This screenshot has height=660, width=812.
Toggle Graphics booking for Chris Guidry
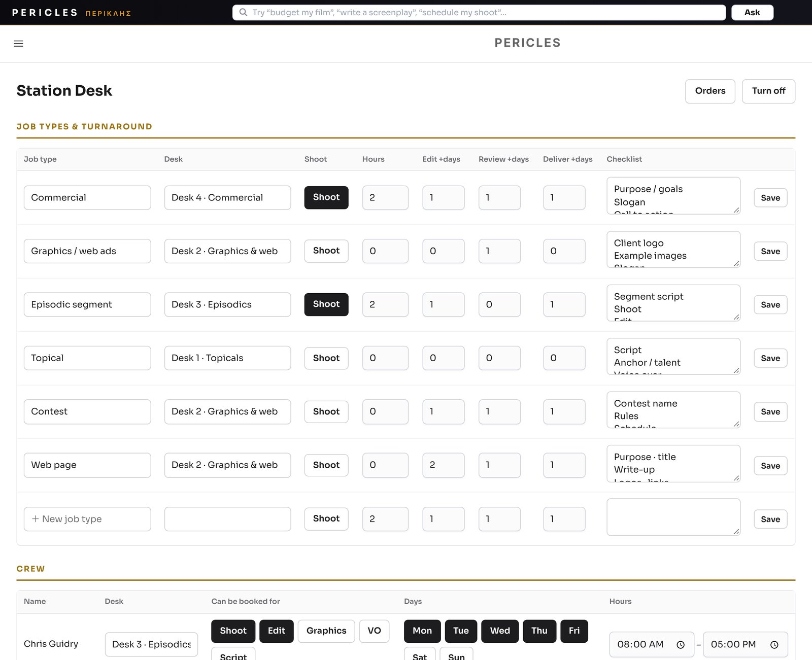[x=326, y=631]
